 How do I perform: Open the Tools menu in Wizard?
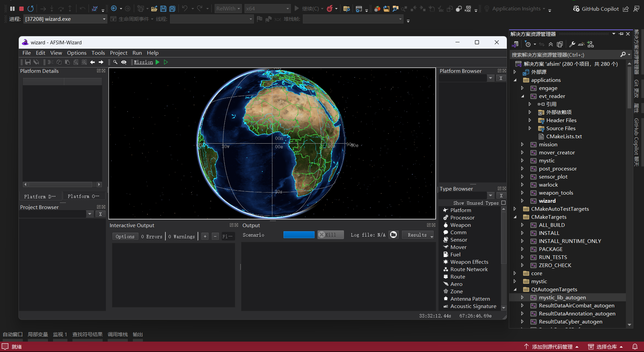(x=98, y=53)
